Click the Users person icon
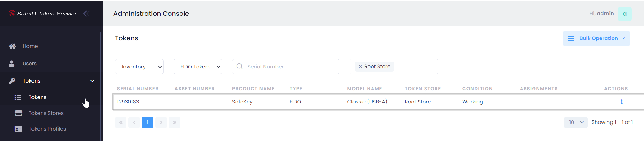644x141 pixels. 12,63
